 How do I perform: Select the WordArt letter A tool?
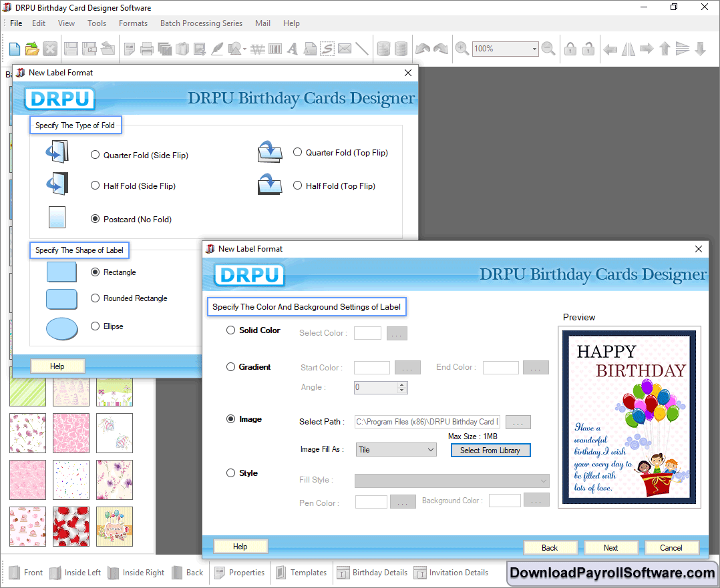[293, 49]
